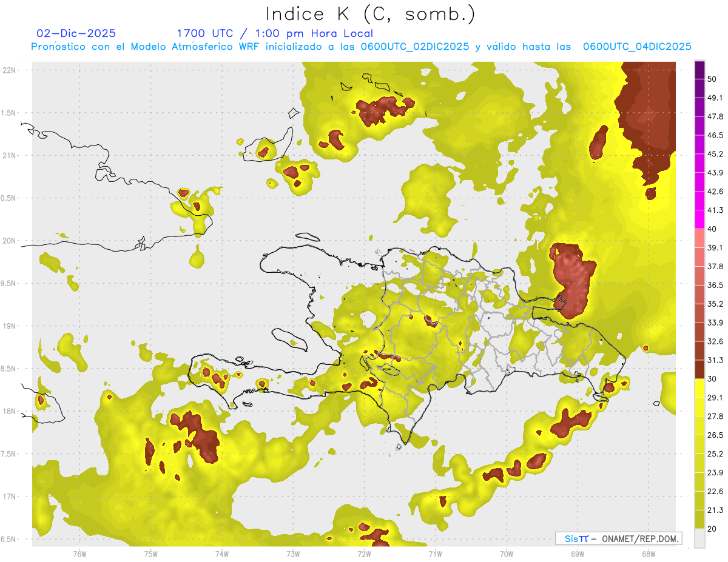Click the "75W" longitude label
Screen dimensions: 728x562
[151, 554]
